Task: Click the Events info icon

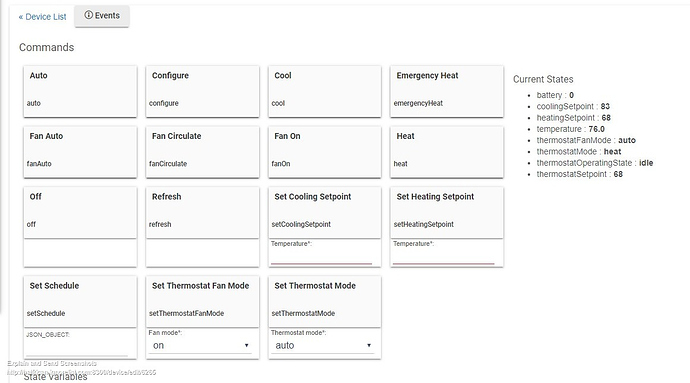Action: [x=88, y=15]
